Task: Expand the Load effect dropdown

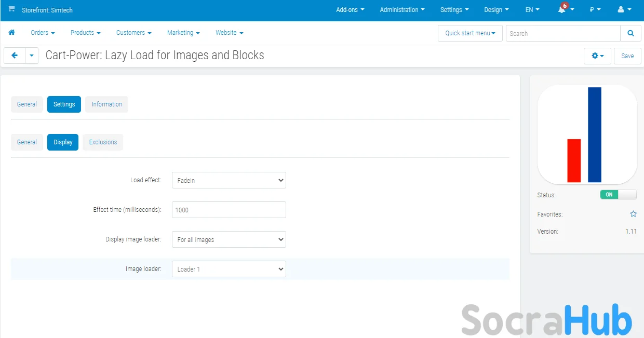Action: [x=229, y=181]
